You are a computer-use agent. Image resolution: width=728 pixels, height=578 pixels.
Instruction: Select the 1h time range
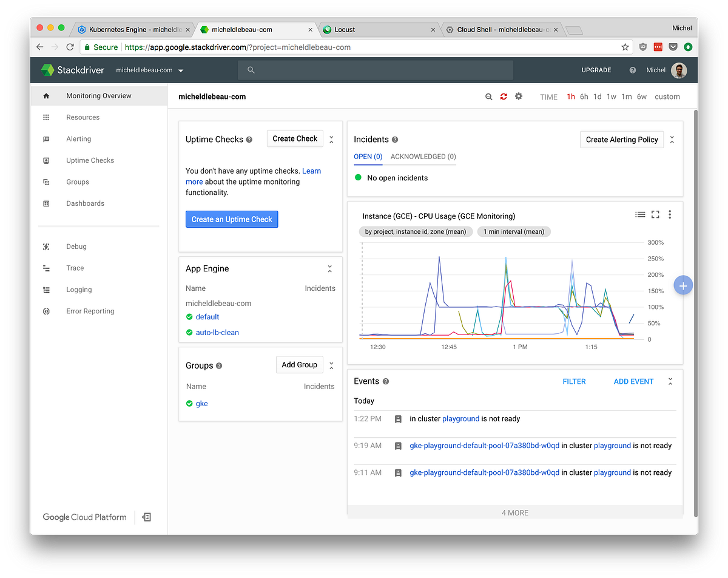click(570, 97)
